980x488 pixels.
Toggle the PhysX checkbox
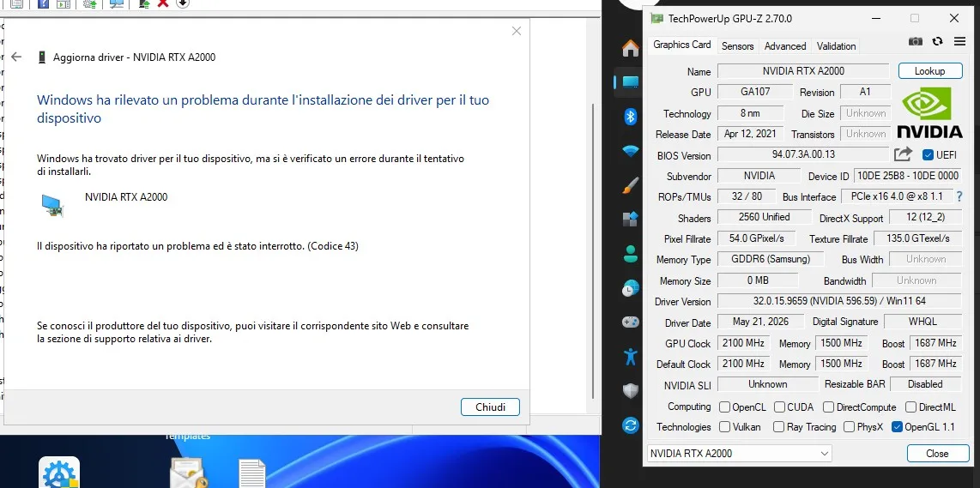point(849,427)
